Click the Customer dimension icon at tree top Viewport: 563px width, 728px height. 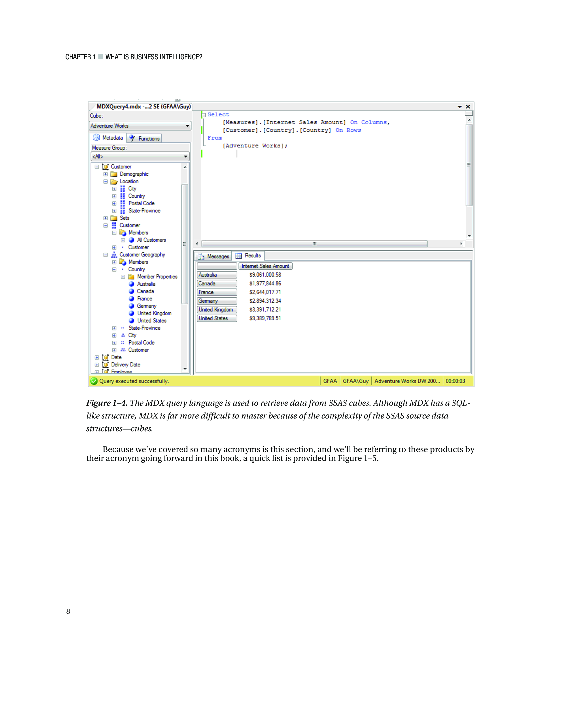pos(105,167)
